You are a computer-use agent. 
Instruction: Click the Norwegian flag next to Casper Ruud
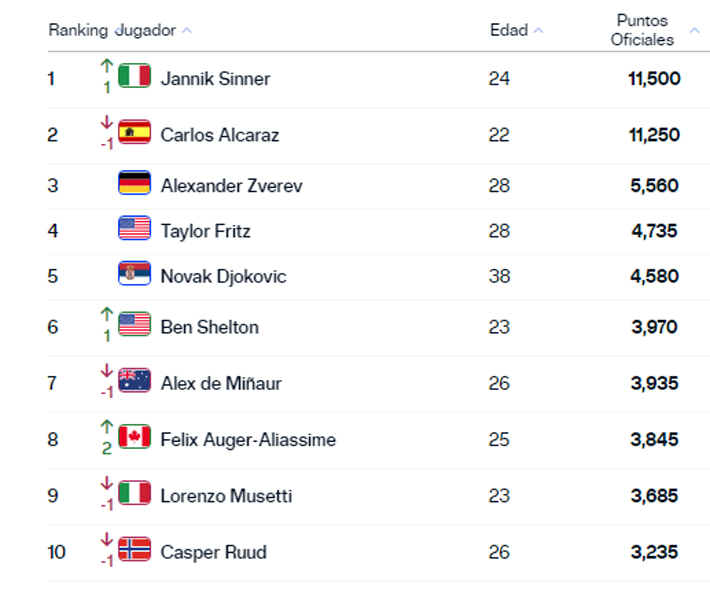[x=134, y=550]
